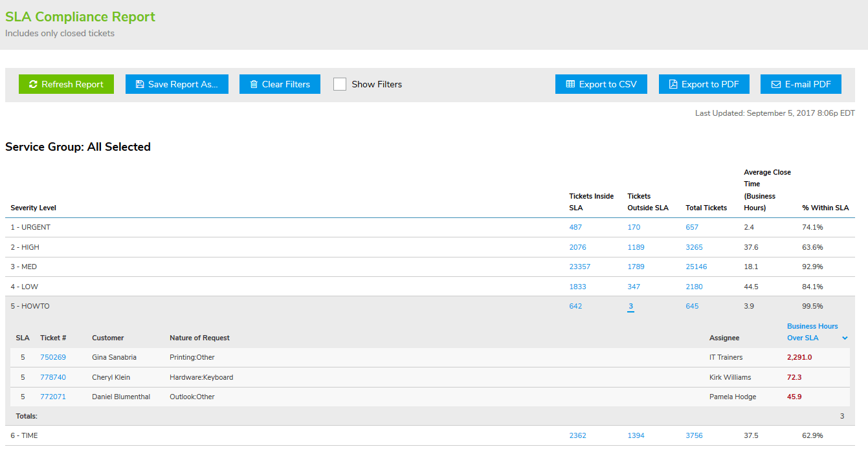Open ticket 778740 for Cheryl Klein
The width and height of the screenshot is (868, 449).
point(53,377)
